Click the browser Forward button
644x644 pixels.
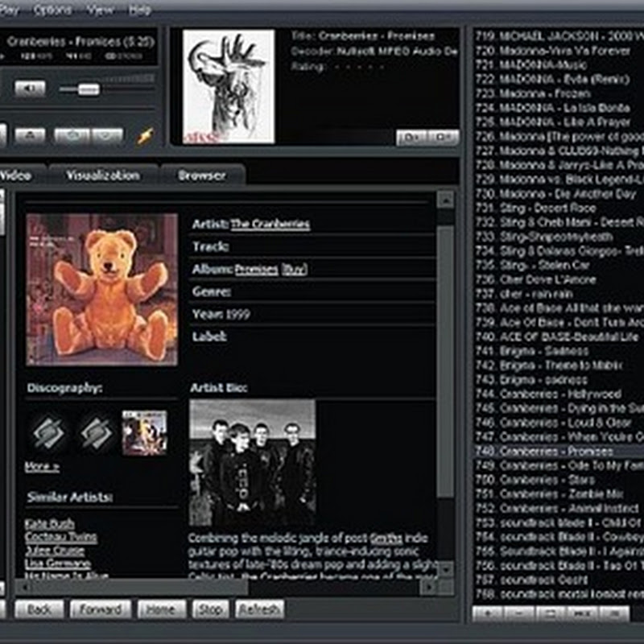coord(101,609)
